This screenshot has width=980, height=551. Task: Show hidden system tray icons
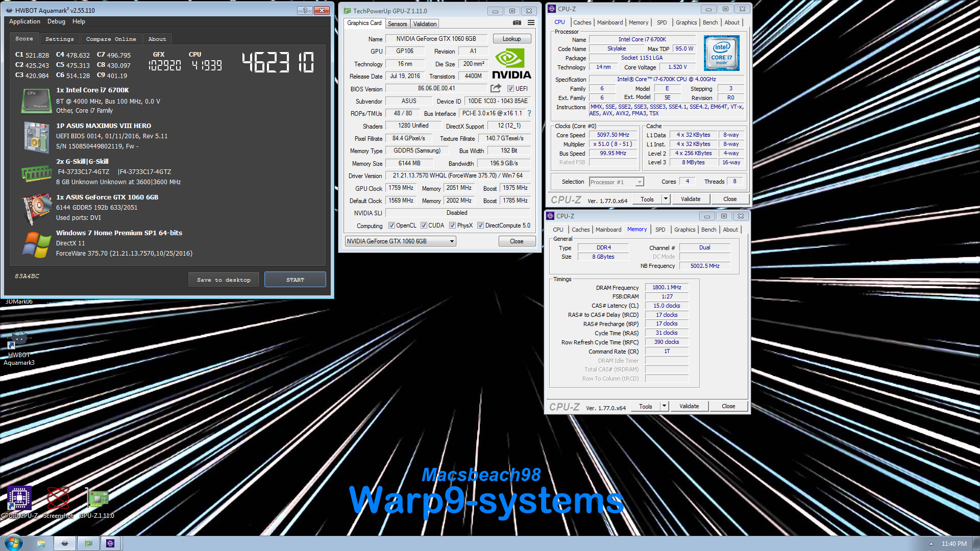coord(931,544)
